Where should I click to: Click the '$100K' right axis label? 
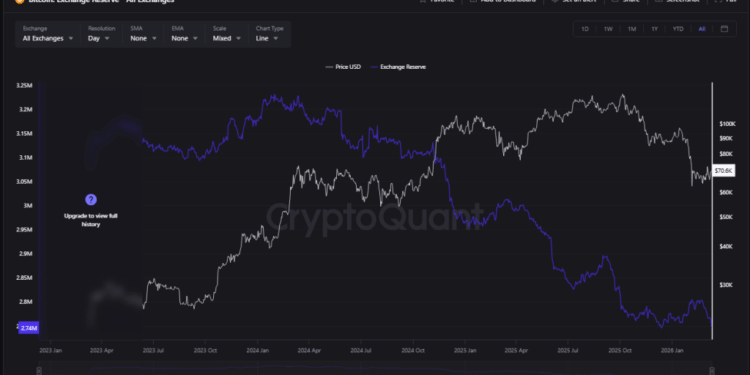727,124
